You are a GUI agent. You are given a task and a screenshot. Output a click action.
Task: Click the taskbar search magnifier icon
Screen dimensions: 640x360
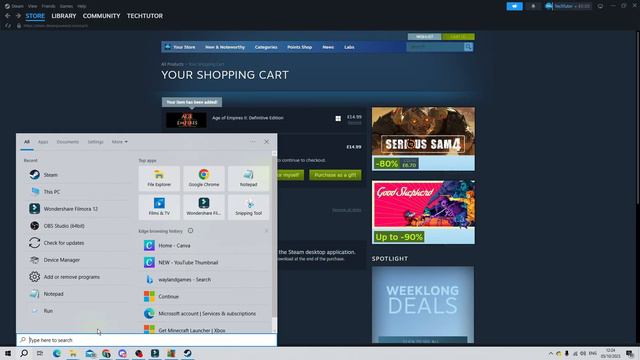[24, 353]
